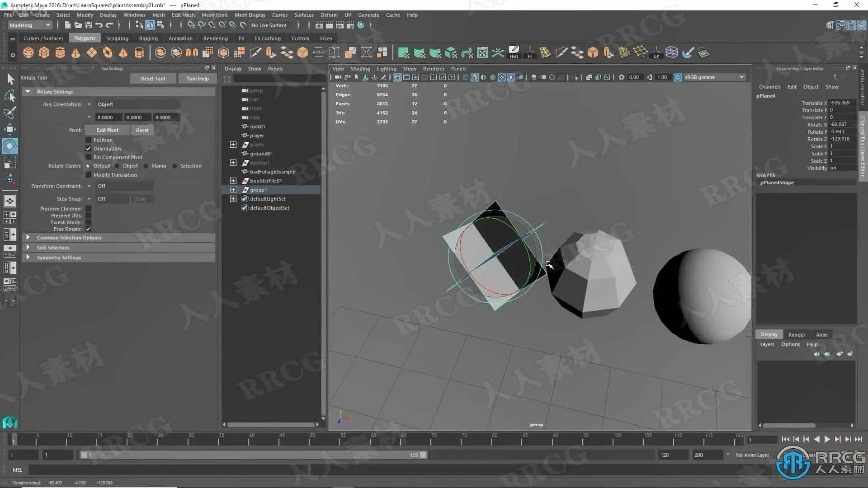
Task: Click the play forward button
Action: click(827, 439)
